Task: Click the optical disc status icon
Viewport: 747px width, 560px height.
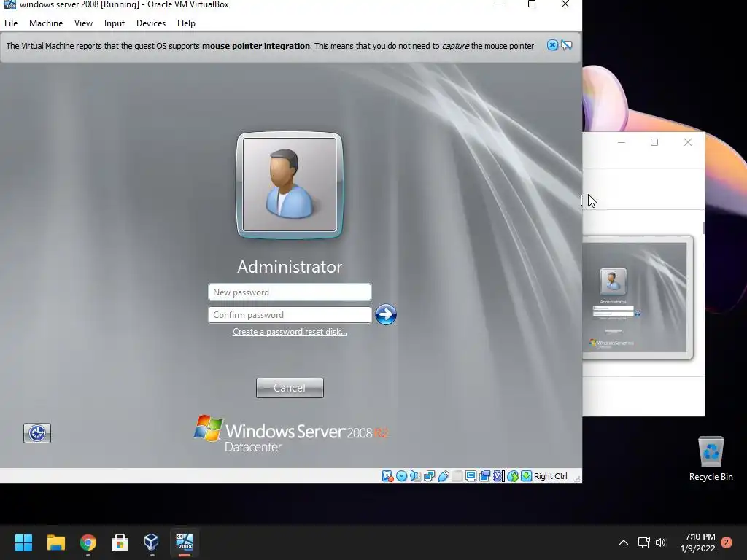Action: [402, 476]
